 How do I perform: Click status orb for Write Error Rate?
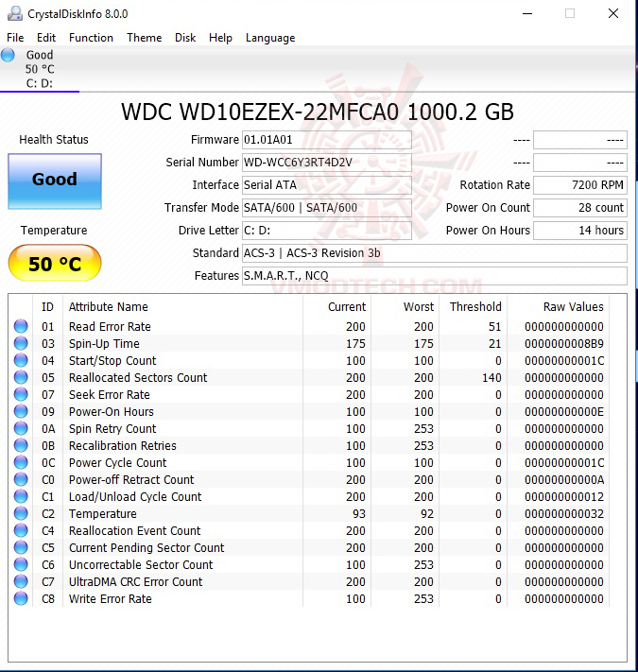(21, 598)
